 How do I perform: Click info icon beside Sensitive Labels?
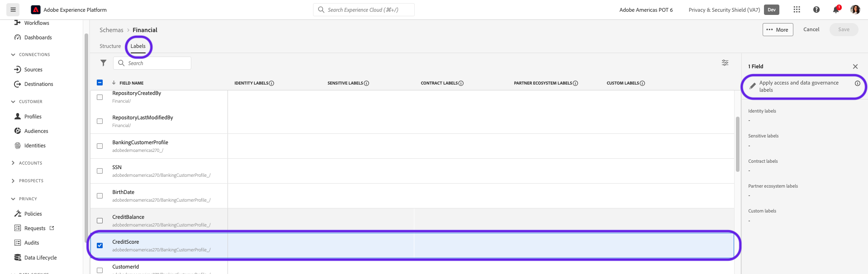pyautogui.click(x=366, y=83)
